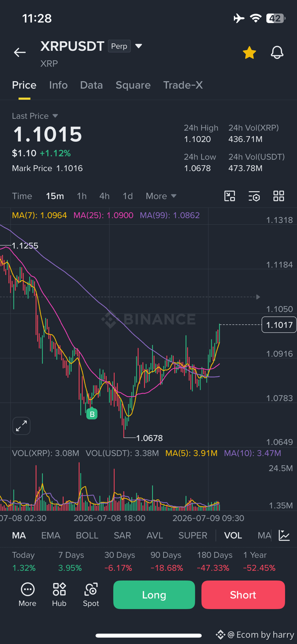Image resolution: width=297 pixels, height=644 pixels.
Task: Open the Hub icon
Action: 59,595
